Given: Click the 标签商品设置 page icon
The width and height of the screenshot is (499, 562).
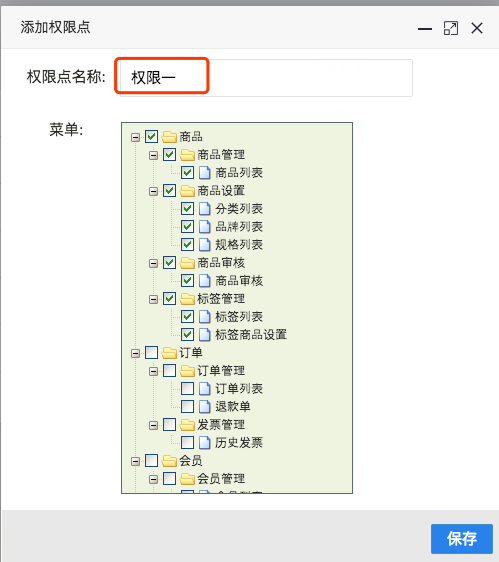Looking at the screenshot, I should click(204, 334).
